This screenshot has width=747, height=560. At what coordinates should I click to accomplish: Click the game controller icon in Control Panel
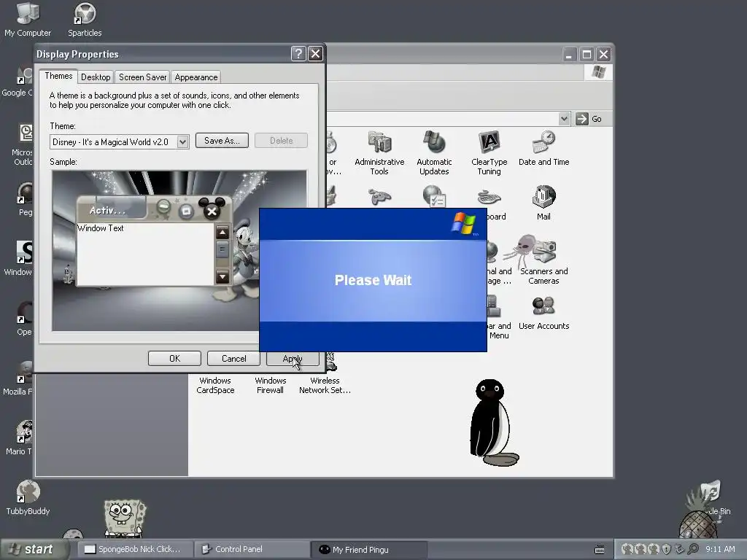point(379,195)
